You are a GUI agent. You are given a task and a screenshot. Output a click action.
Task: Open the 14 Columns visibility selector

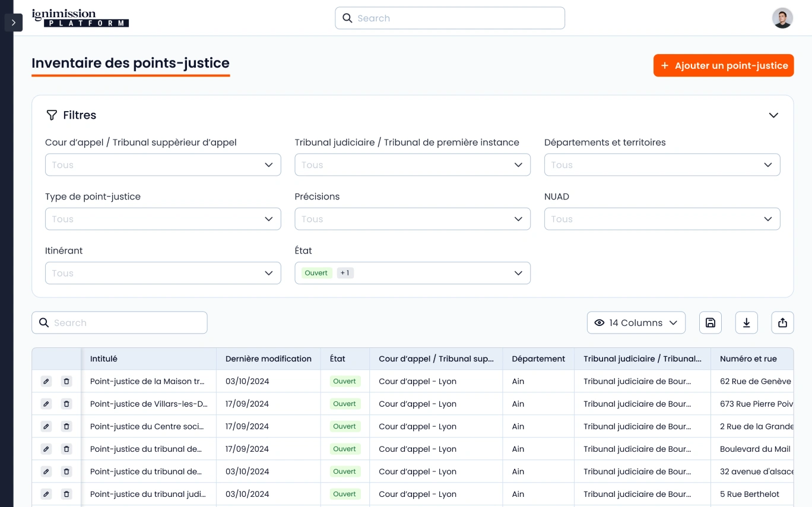click(x=636, y=322)
